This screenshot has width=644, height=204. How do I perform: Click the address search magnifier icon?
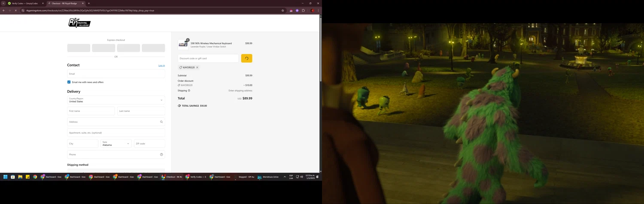pyautogui.click(x=161, y=122)
